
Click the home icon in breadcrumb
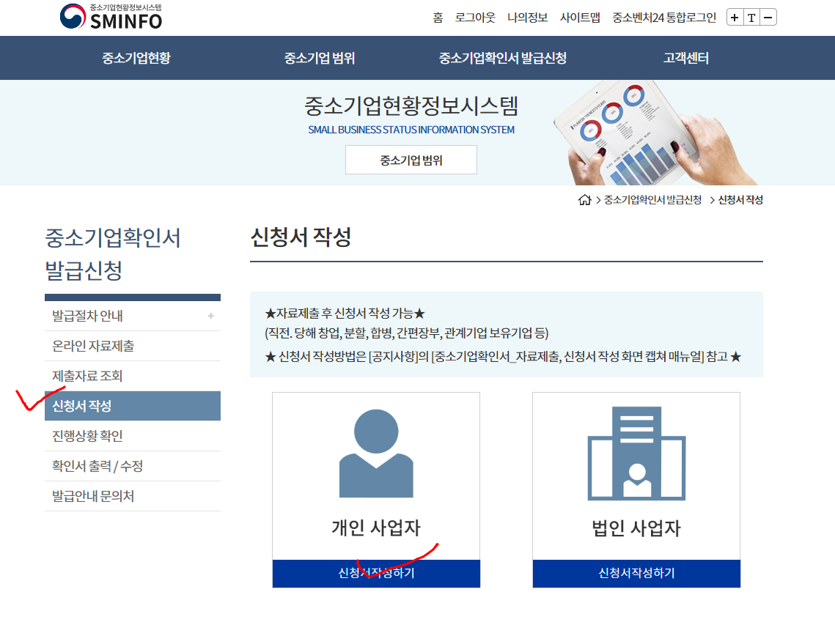point(585,199)
